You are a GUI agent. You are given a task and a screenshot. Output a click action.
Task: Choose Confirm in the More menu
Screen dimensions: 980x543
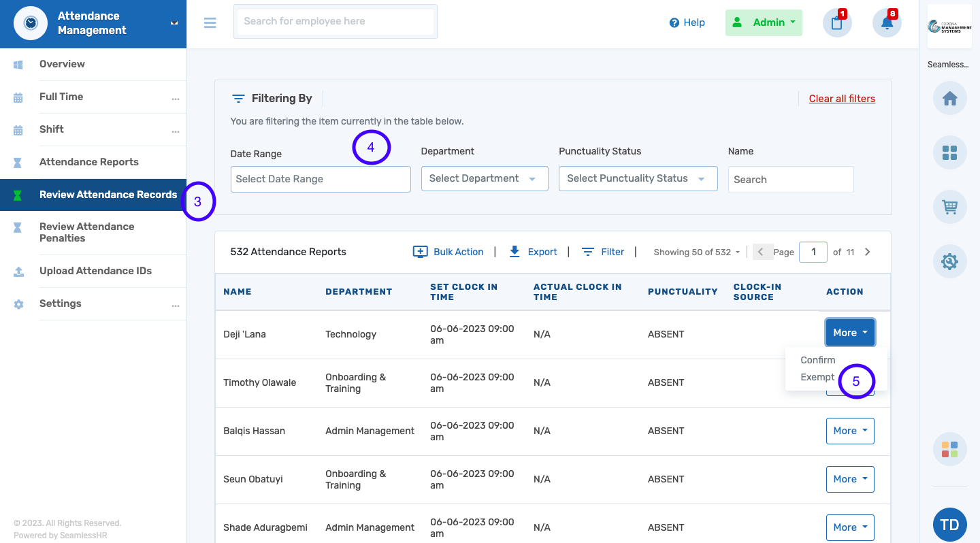click(817, 360)
